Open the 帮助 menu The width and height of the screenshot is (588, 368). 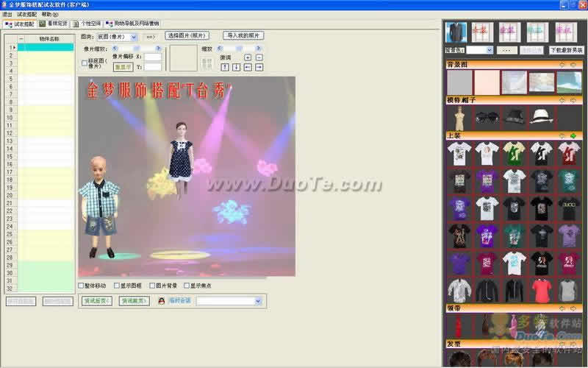(x=50, y=14)
